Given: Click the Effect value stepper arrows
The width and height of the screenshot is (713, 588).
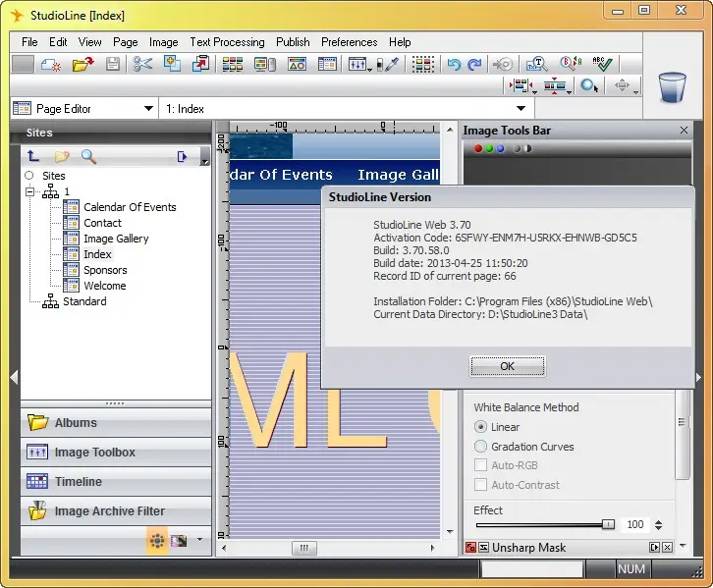Looking at the screenshot, I should pos(658,525).
